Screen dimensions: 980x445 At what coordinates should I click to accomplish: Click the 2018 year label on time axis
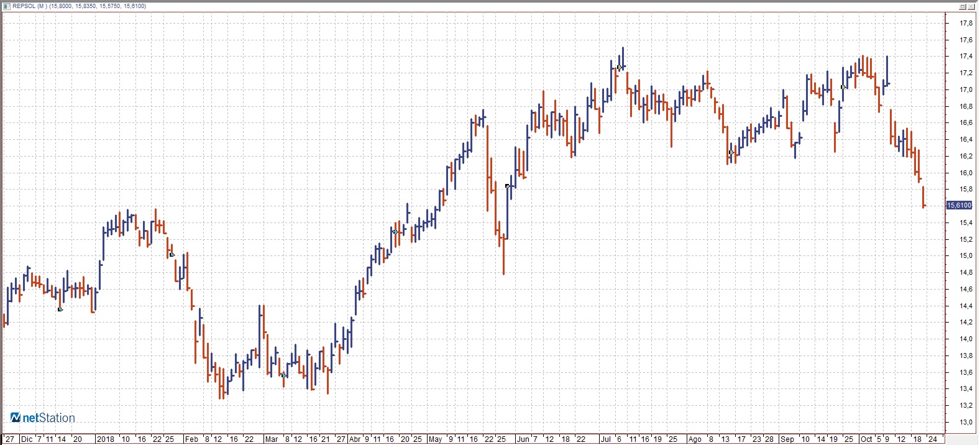coord(105,439)
